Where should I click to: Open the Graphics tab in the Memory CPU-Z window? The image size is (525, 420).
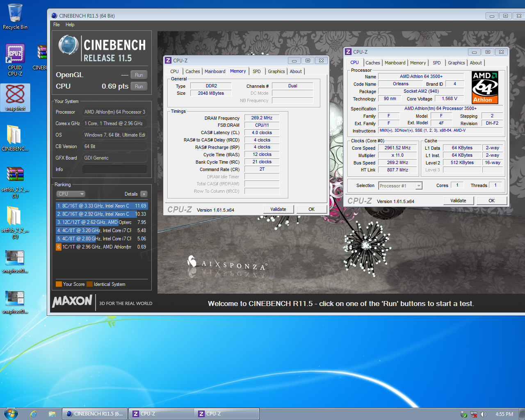[x=276, y=71]
